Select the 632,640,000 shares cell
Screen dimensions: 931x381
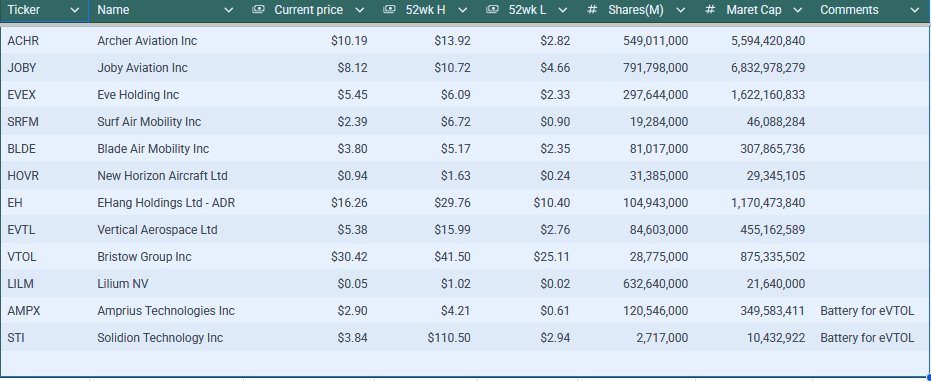[x=656, y=284]
